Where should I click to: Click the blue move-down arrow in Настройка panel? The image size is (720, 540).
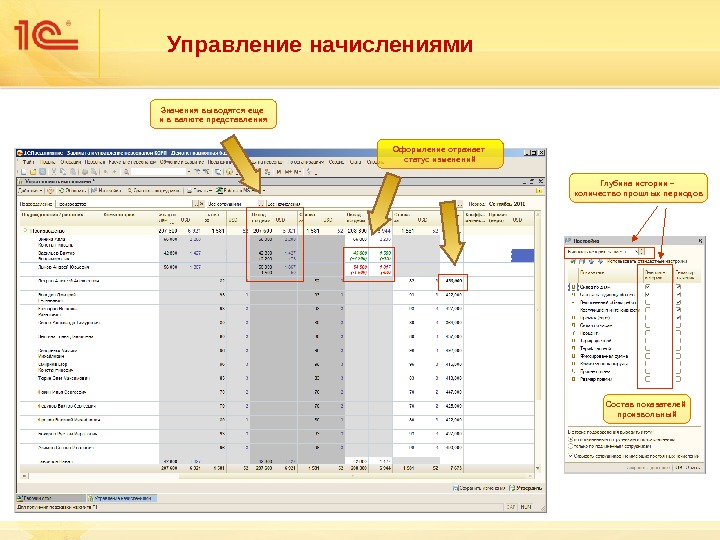pos(601,261)
